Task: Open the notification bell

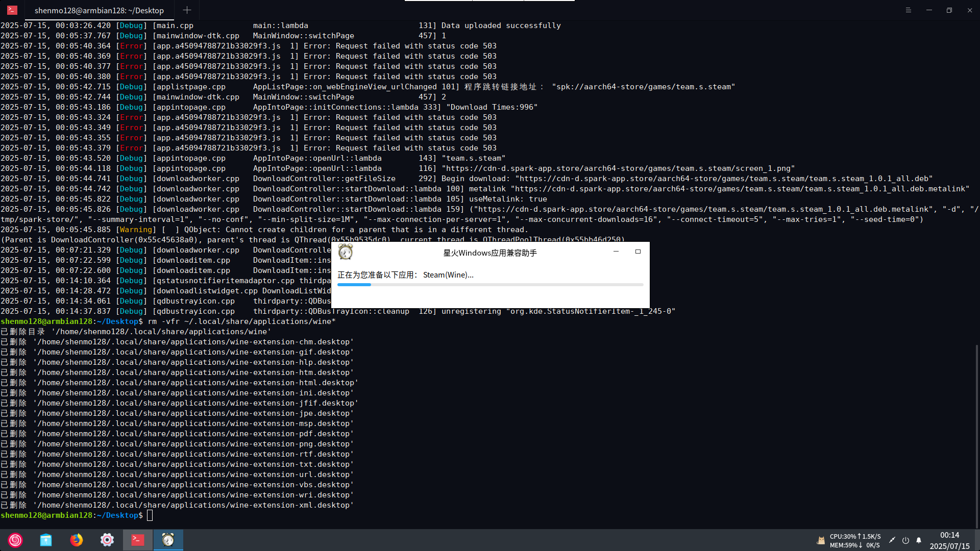Action: click(x=919, y=540)
